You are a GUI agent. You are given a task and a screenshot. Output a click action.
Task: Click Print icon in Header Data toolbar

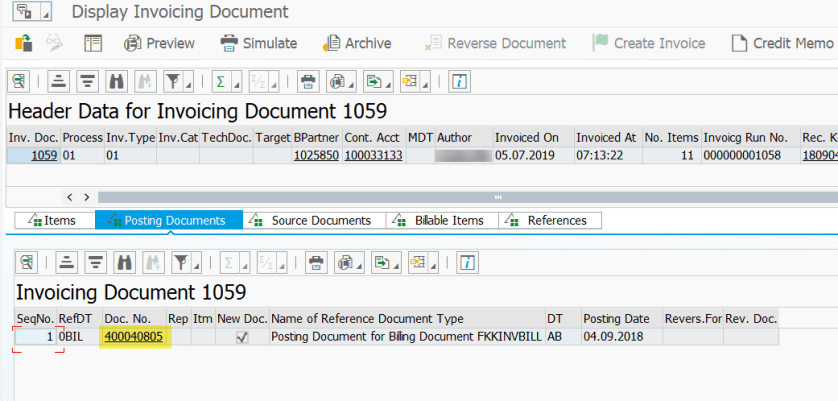308,82
